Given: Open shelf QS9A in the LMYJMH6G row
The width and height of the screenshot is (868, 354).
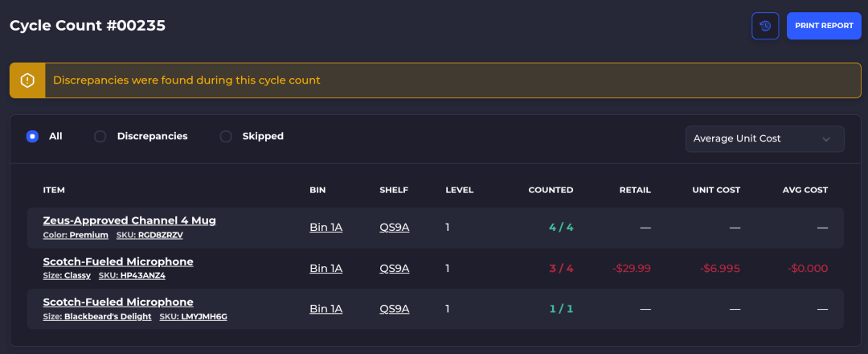Looking at the screenshot, I should tap(394, 309).
